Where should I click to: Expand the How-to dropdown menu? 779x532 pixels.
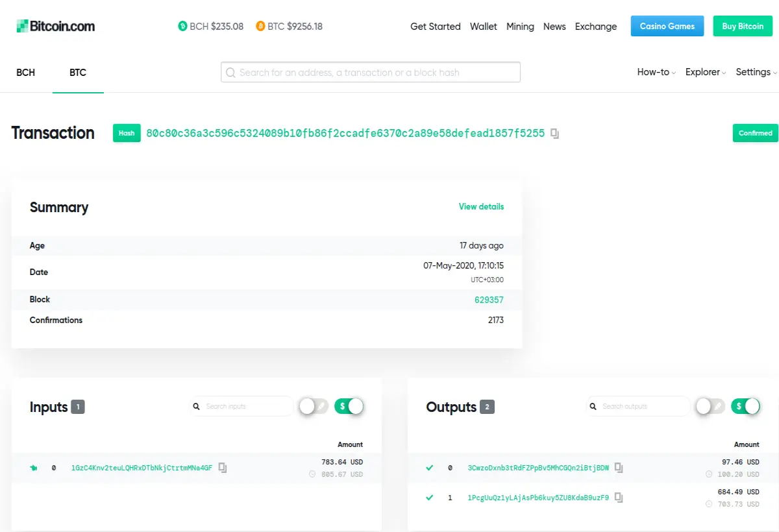[656, 72]
